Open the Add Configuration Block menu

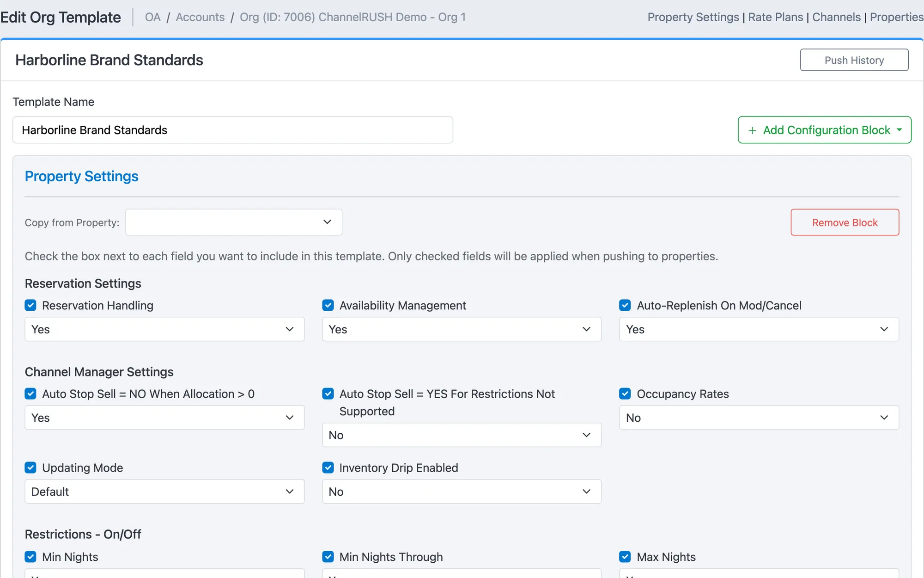coord(825,130)
